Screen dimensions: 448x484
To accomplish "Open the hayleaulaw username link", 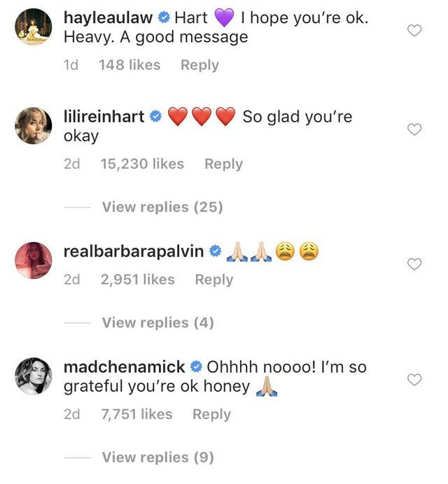I will [108, 18].
